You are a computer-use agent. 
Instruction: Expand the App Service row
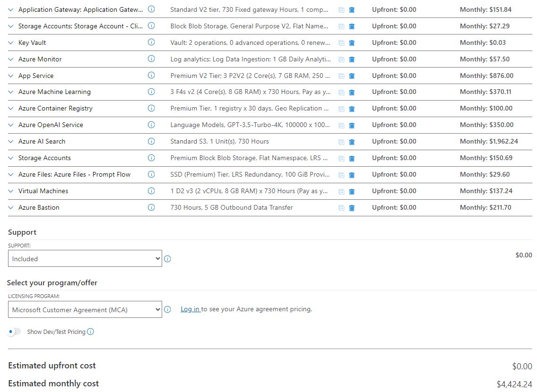point(10,76)
